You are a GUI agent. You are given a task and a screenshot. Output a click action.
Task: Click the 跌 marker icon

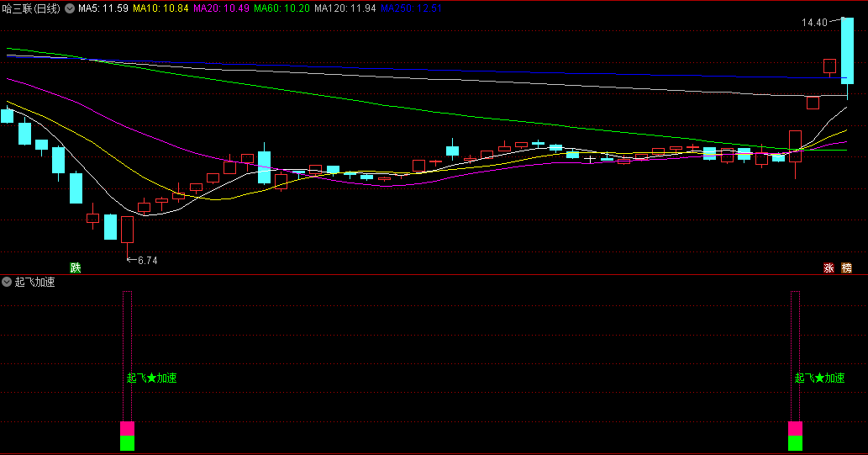(76, 268)
